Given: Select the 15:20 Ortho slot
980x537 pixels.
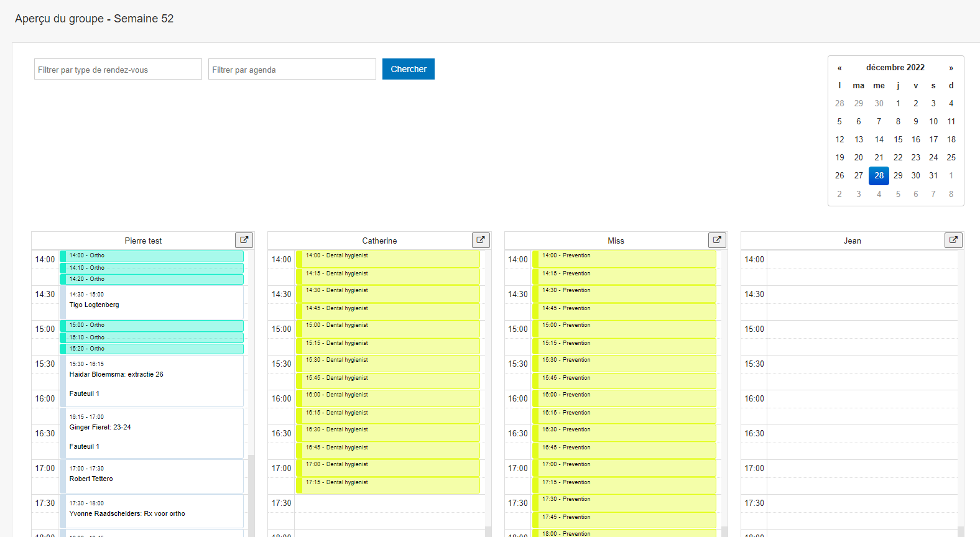Looking at the screenshot, I should click(152, 349).
